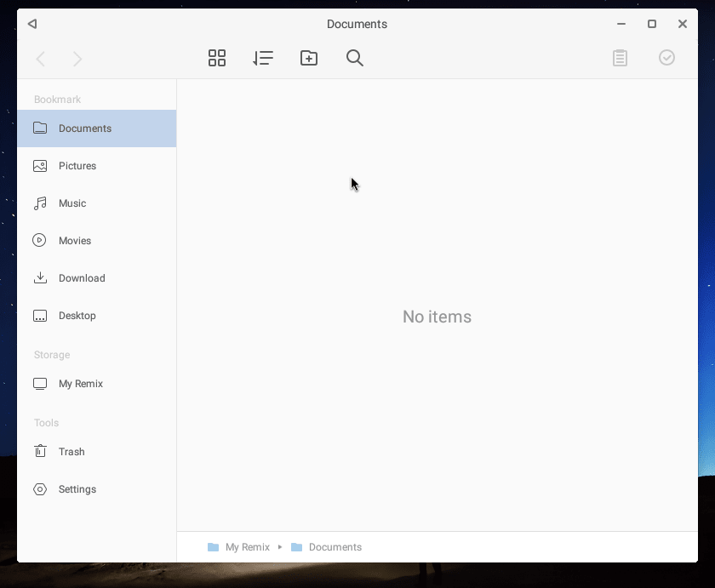This screenshot has width=715, height=588.
Task: Go to the Download folder
Action: [x=97, y=278]
